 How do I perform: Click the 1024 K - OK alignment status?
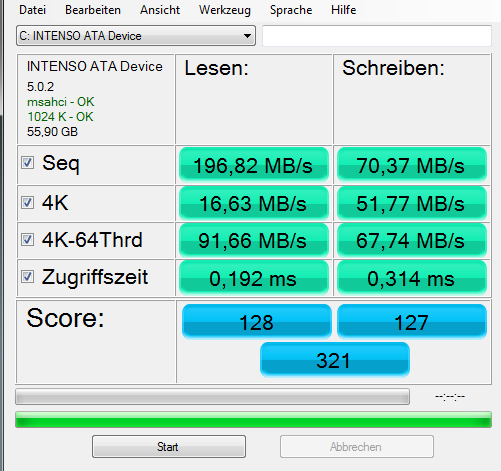[60, 117]
